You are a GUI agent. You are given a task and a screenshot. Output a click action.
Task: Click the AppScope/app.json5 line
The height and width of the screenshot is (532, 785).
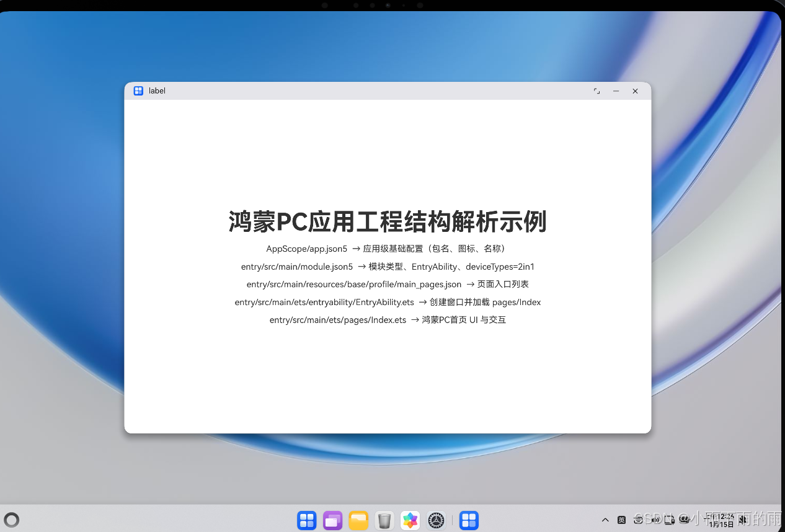point(388,249)
